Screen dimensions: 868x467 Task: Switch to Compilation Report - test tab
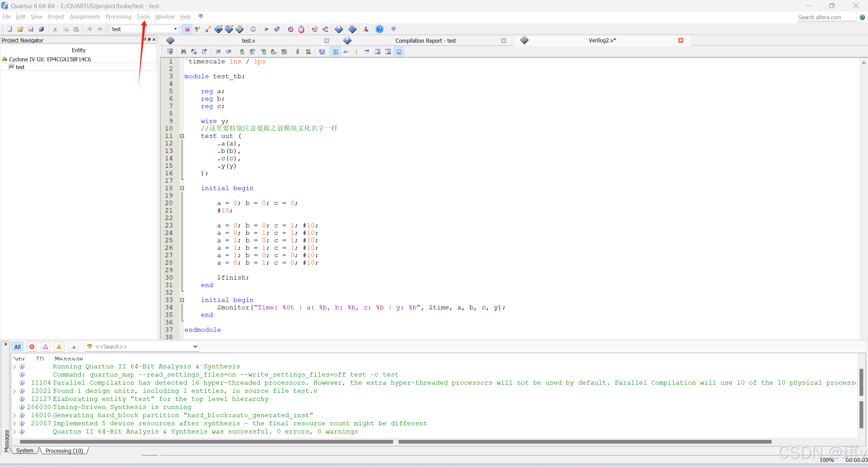(425, 41)
